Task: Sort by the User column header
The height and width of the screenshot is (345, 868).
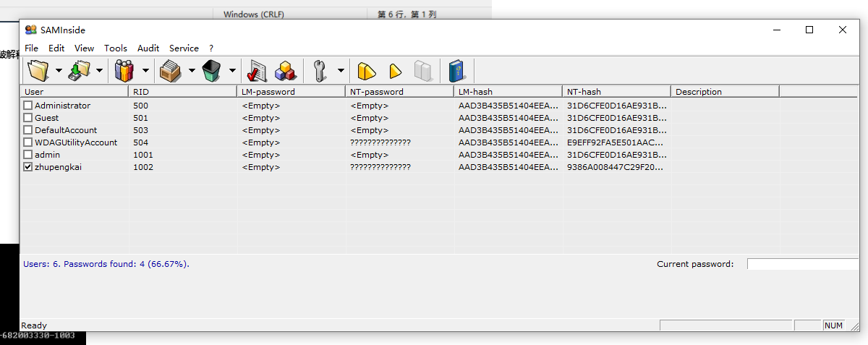Action: tap(75, 92)
